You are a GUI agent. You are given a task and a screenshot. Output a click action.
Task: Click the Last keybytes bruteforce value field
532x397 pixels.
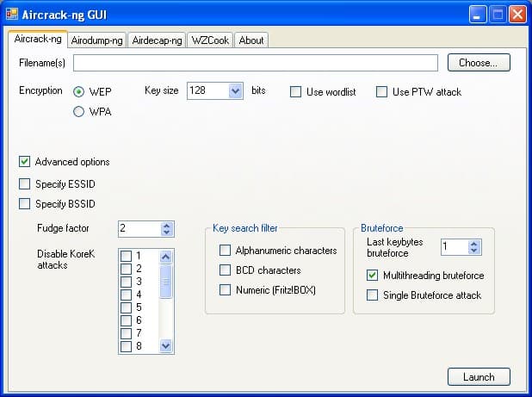[455, 247]
